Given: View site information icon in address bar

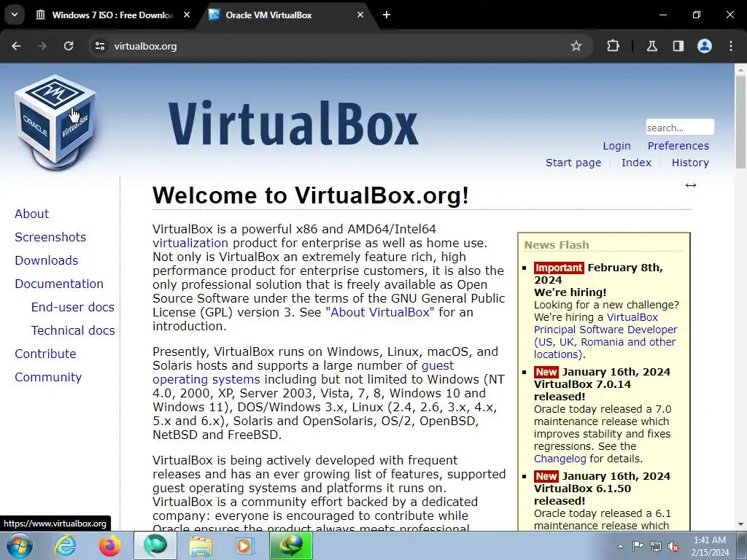Looking at the screenshot, I should click(x=99, y=46).
